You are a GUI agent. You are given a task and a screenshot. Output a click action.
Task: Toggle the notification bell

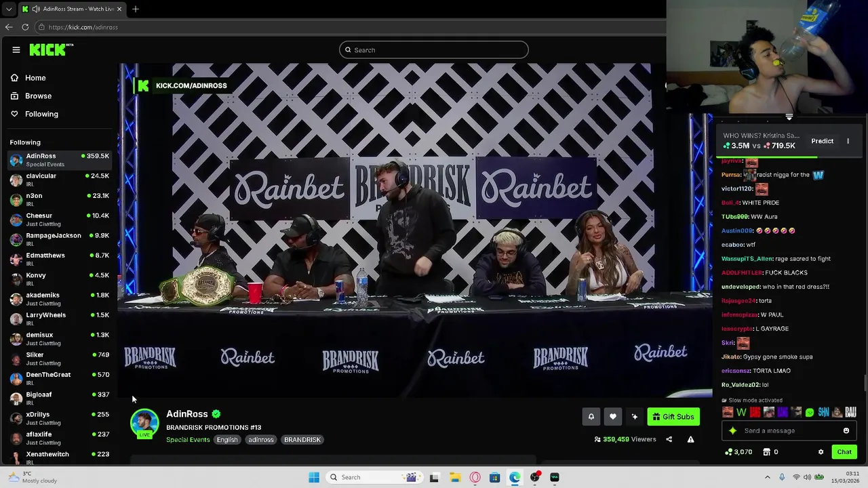(x=591, y=417)
